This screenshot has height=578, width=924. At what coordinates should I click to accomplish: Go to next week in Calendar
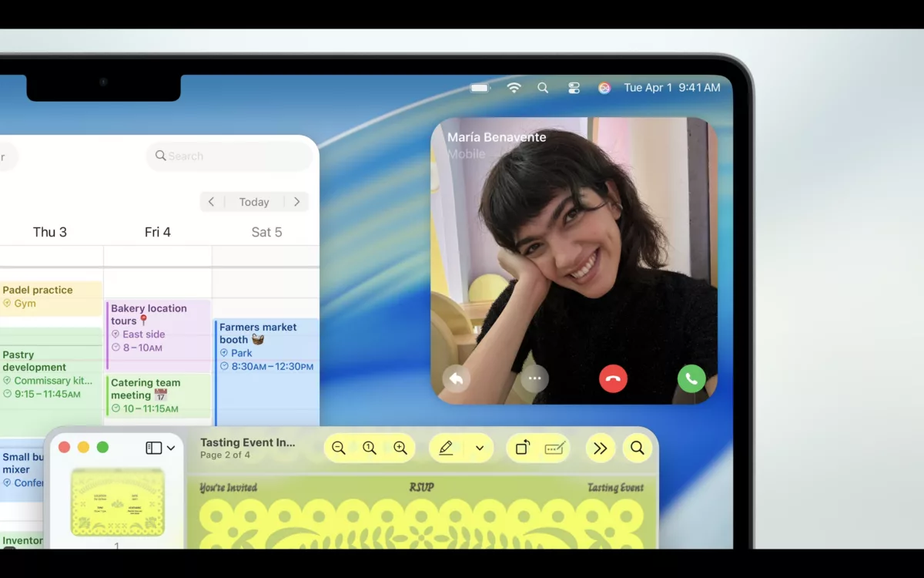[296, 202]
